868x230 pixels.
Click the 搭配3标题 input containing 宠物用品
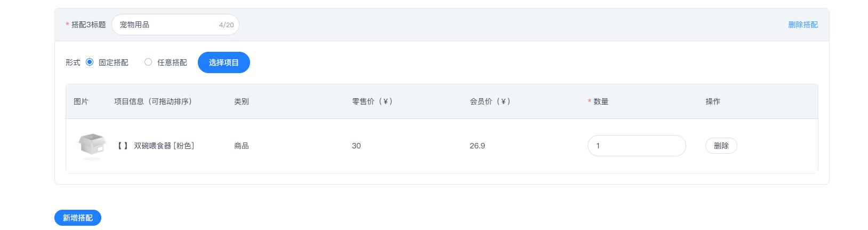pos(175,25)
